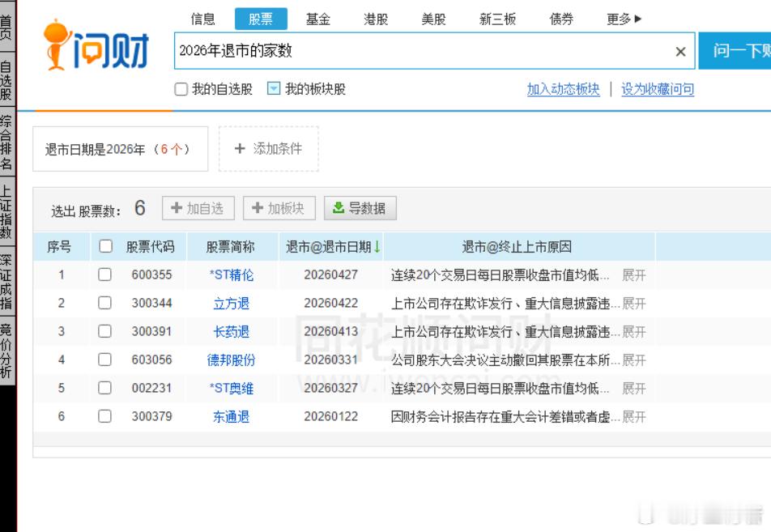The height and width of the screenshot is (532, 771).
Task: Expand delisting reason for *ST奥维
Action: click(x=634, y=389)
